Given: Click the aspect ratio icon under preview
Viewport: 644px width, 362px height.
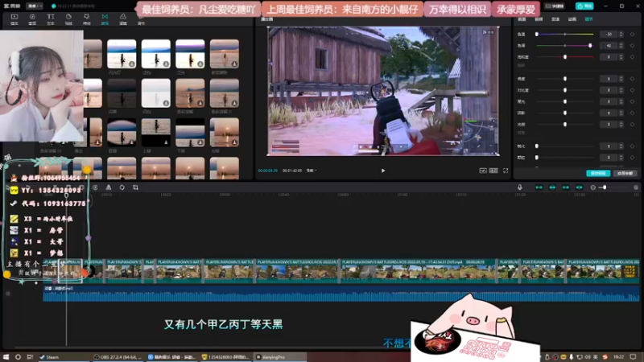Looking at the screenshot, I should (493, 171).
